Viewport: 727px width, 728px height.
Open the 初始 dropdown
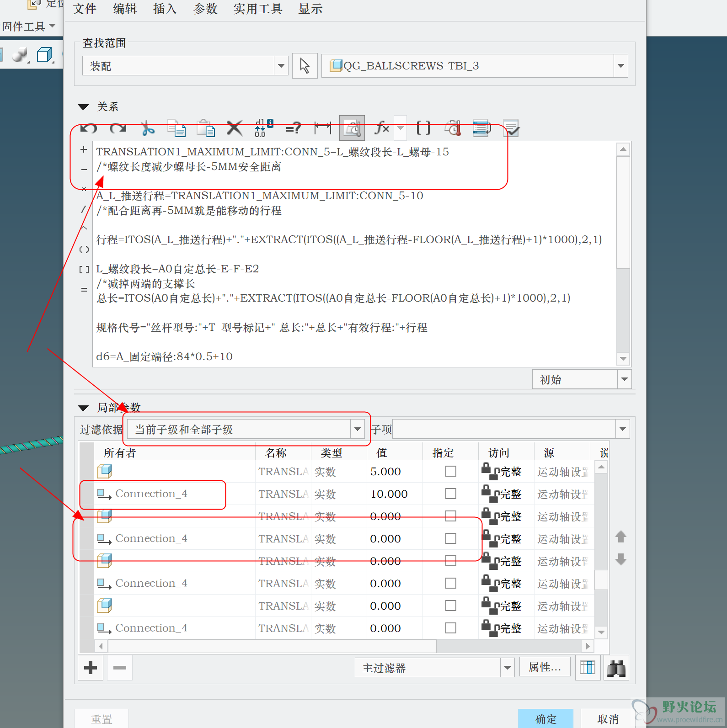625,379
